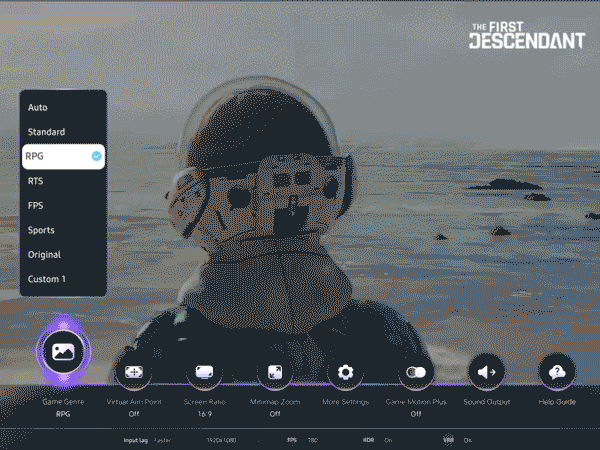Choose the Original picture mode
The image size is (600, 450).
[63, 254]
